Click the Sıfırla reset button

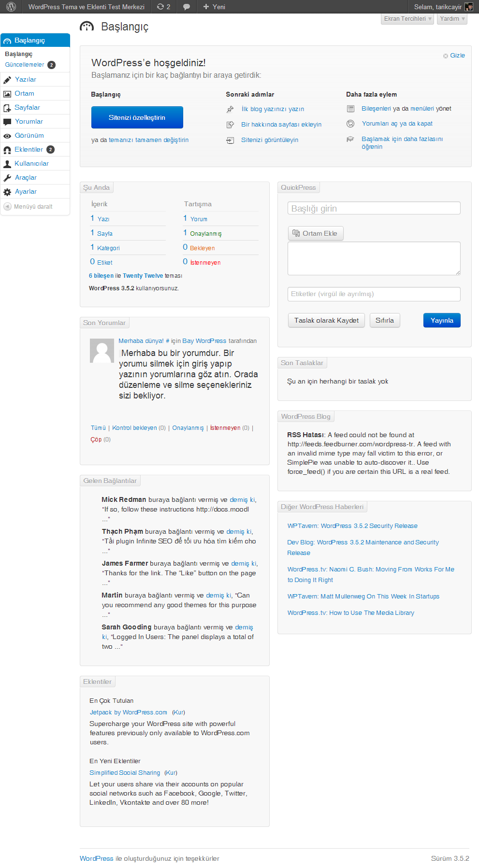[x=385, y=320]
